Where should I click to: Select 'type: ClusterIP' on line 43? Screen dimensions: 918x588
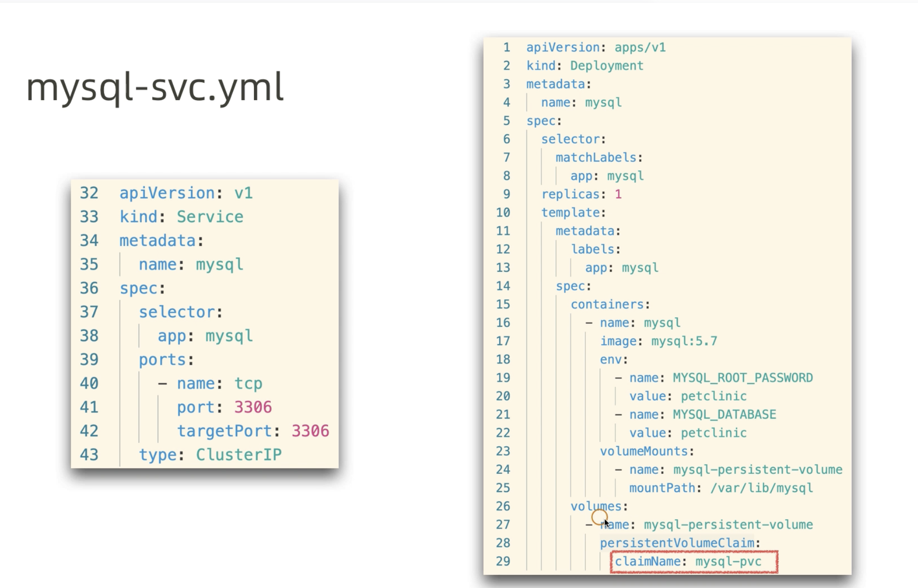click(x=210, y=455)
